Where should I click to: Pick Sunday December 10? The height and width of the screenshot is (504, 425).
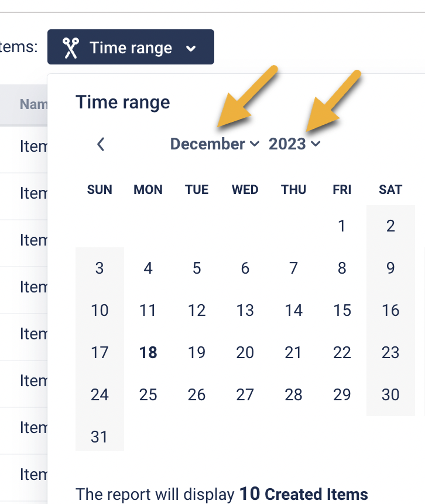[x=100, y=311]
